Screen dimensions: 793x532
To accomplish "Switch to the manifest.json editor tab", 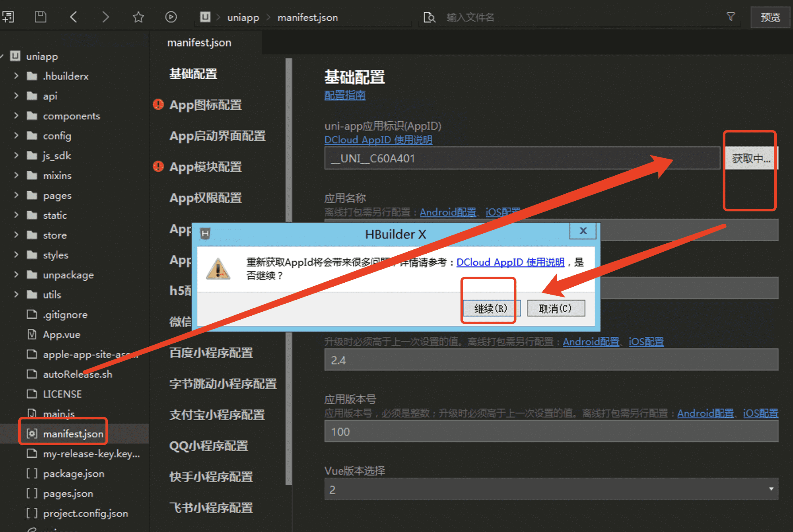I will coord(199,43).
